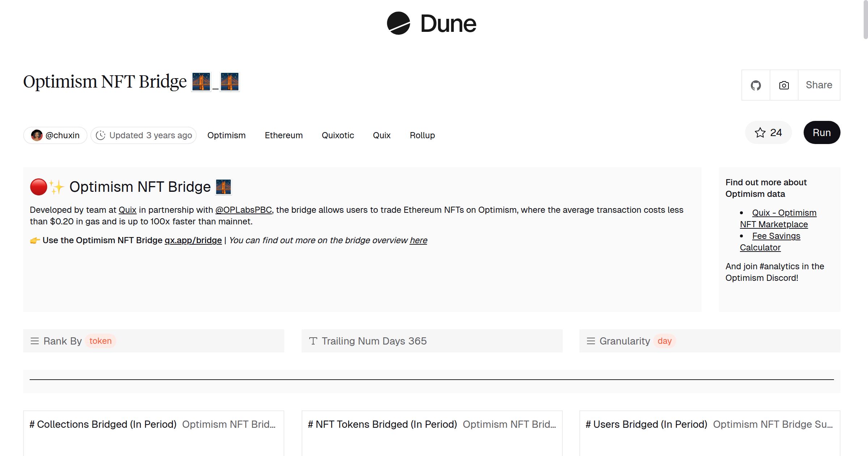Open the Granularity day dropdown

click(664, 341)
